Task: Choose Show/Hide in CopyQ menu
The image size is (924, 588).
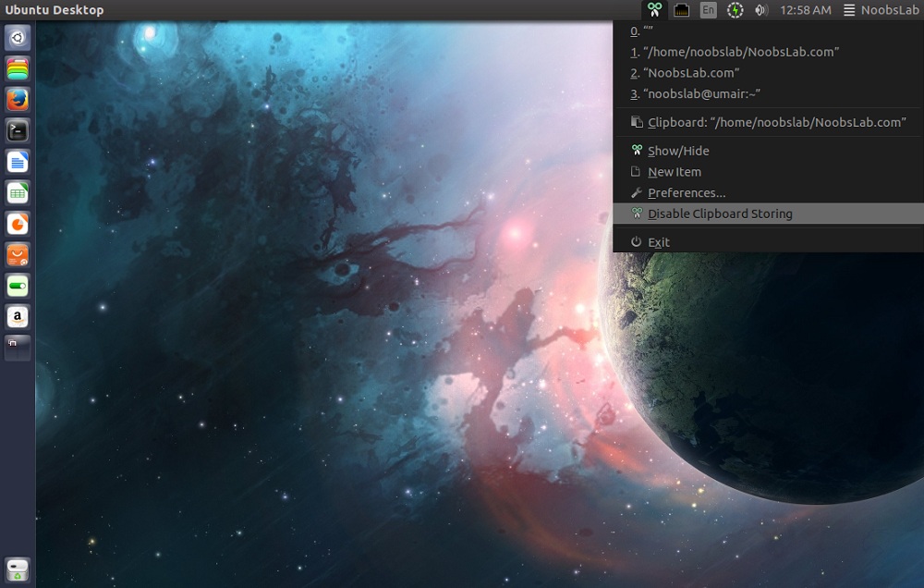Action: click(768, 151)
